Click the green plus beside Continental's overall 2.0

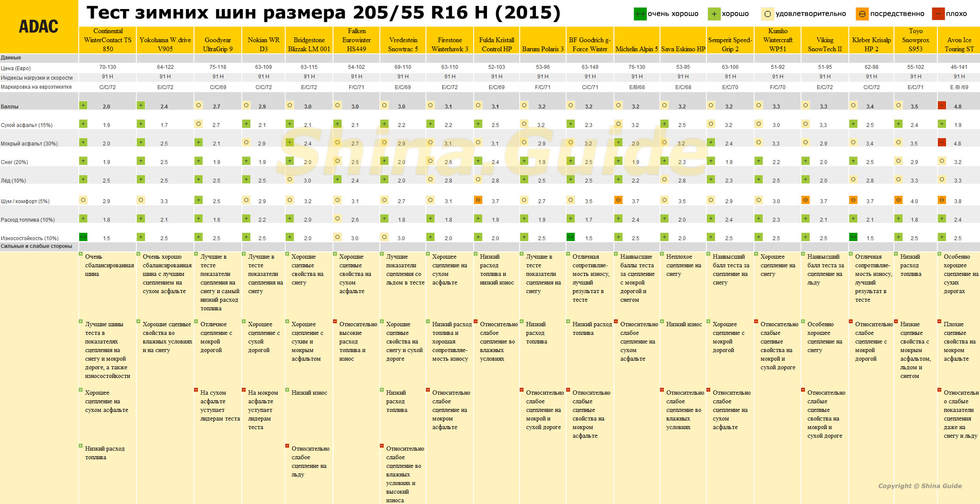tap(83, 105)
